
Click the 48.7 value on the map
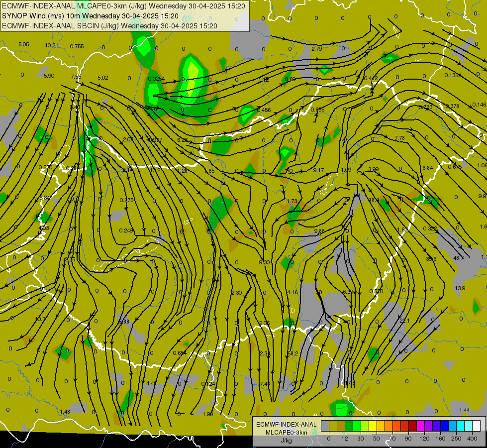(x=459, y=258)
